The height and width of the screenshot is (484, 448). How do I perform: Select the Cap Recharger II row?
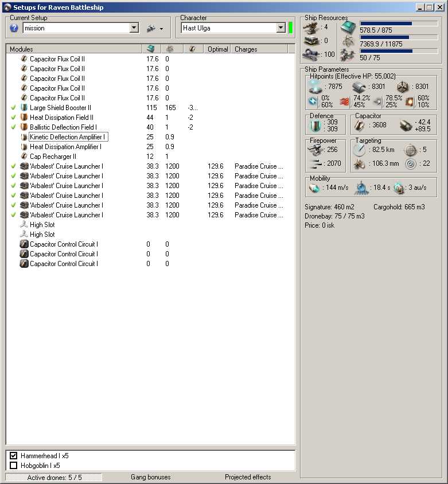[150, 157]
